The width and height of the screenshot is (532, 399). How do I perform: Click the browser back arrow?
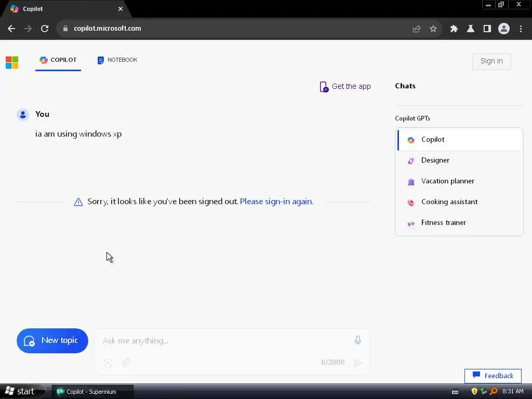tap(11, 29)
